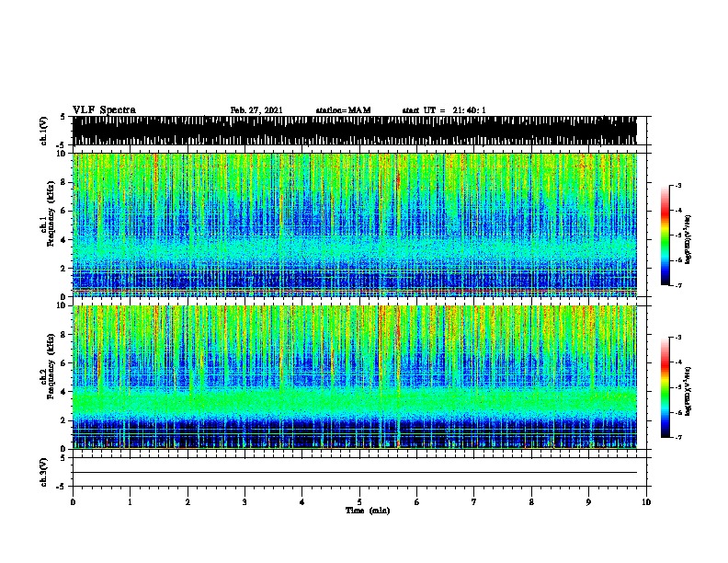
Task: Click the '9' tick on the time axis
Action: click(588, 502)
